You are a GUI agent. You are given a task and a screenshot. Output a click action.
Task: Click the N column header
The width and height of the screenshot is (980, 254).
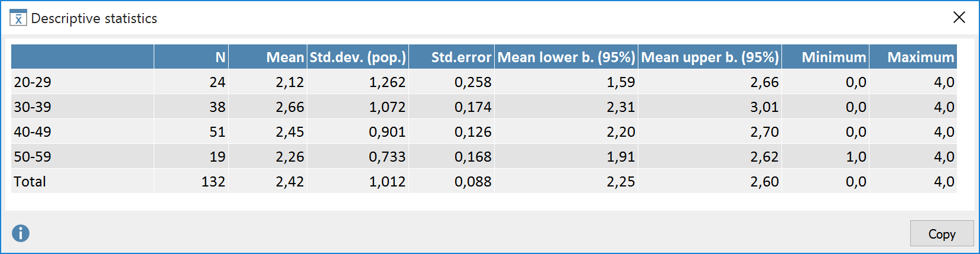[x=220, y=57]
